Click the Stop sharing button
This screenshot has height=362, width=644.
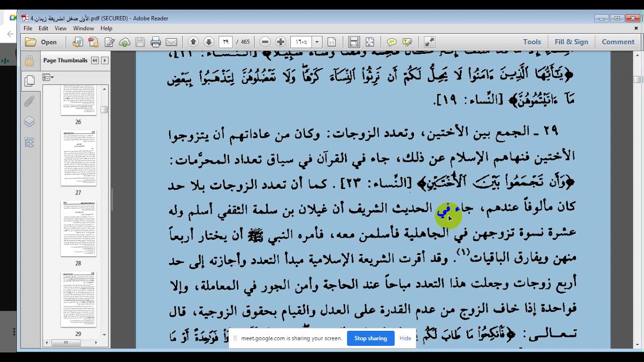(x=371, y=338)
